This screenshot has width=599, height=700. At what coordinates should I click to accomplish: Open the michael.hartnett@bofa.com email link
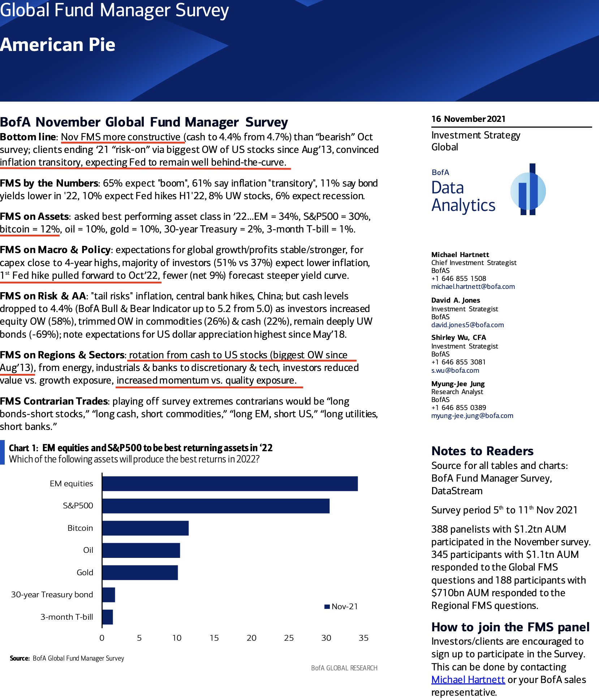pos(473,286)
